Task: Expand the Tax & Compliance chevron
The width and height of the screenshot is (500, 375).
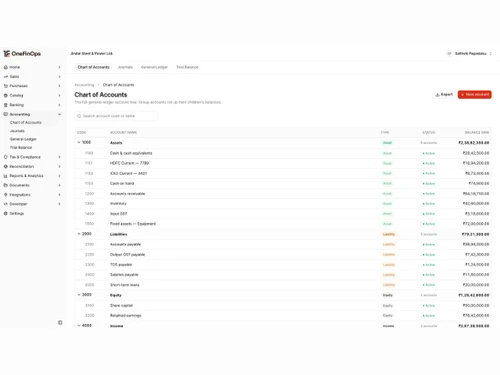Action: [59, 157]
